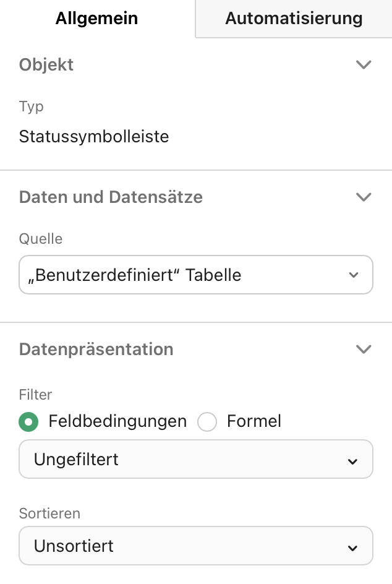Open the Ungefiltert filter dropdown

pyautogui.click(x=196, y=459)
